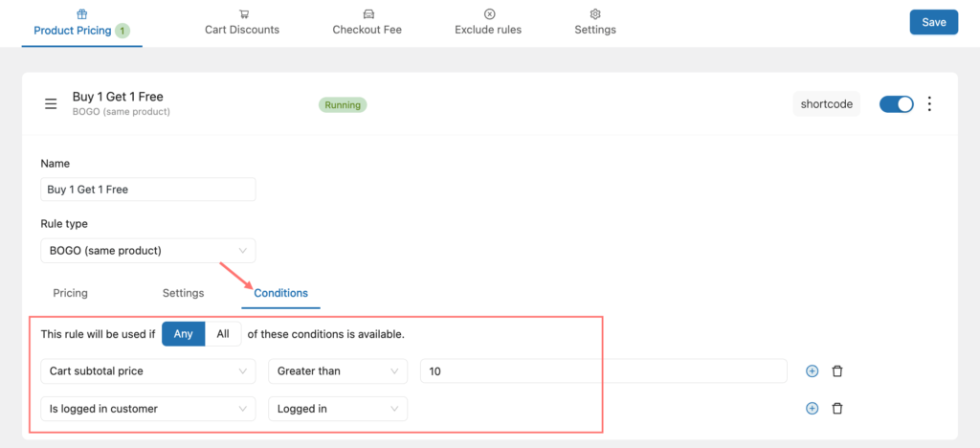The height and width of the screenshot is (448, 980).
Task: Select the Any conditions option
Action: point(183,334)
